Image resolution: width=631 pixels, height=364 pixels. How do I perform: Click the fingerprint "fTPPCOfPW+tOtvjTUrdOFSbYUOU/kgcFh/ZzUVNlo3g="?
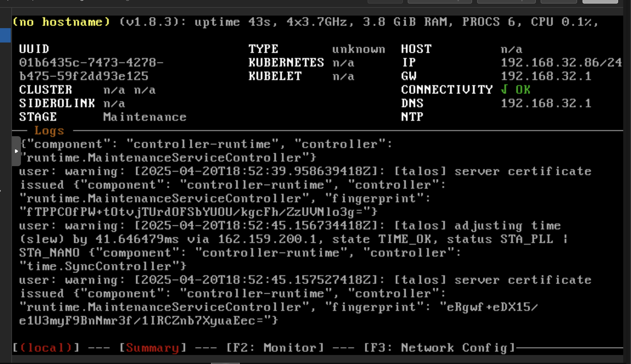(195, 212)
